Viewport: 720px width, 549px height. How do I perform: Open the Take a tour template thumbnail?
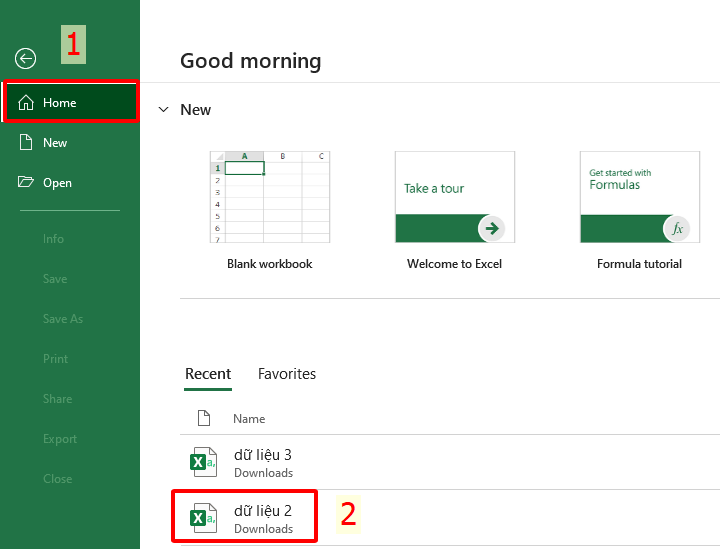[x=455, y=196]
